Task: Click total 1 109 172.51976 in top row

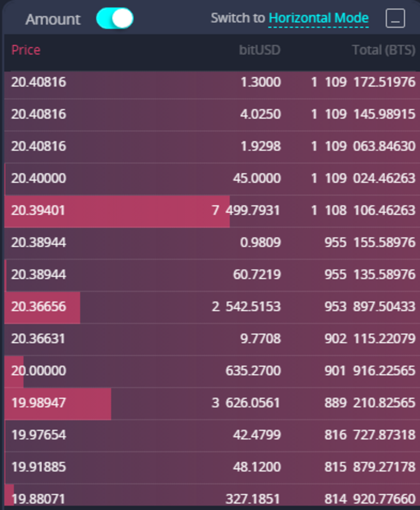Action: (363, 82)
